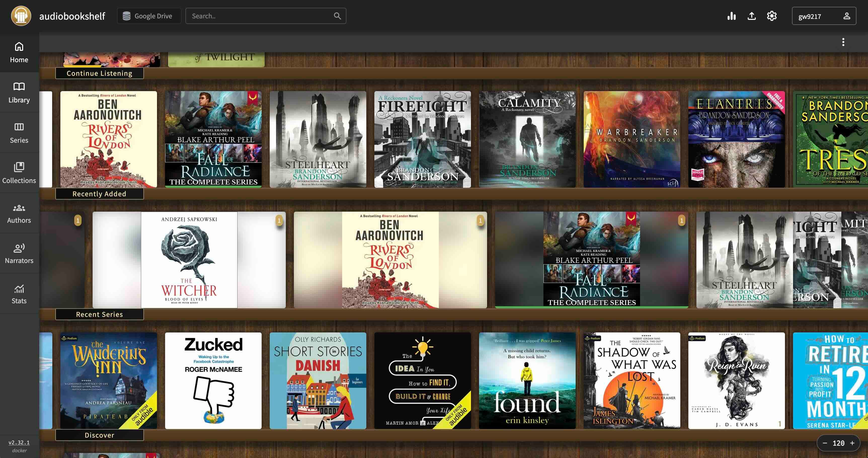Click the upload icon in top bar
The image size is (868, 458).
(752, 16)
